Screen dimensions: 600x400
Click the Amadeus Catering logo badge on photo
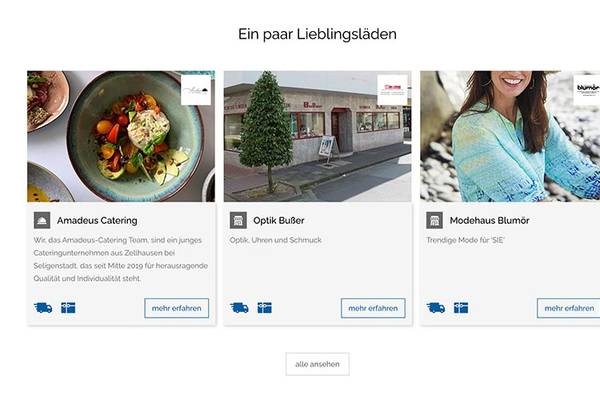pos(196,90)
